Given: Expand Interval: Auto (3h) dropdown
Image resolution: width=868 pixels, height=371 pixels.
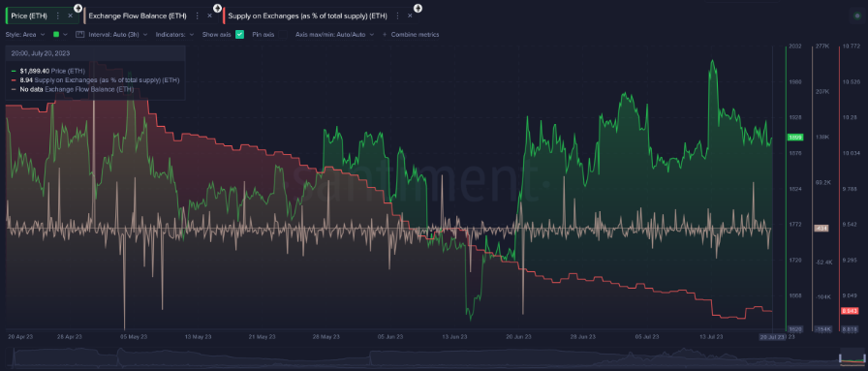Looking at the screenshot, I should click(x=116, y=34).
